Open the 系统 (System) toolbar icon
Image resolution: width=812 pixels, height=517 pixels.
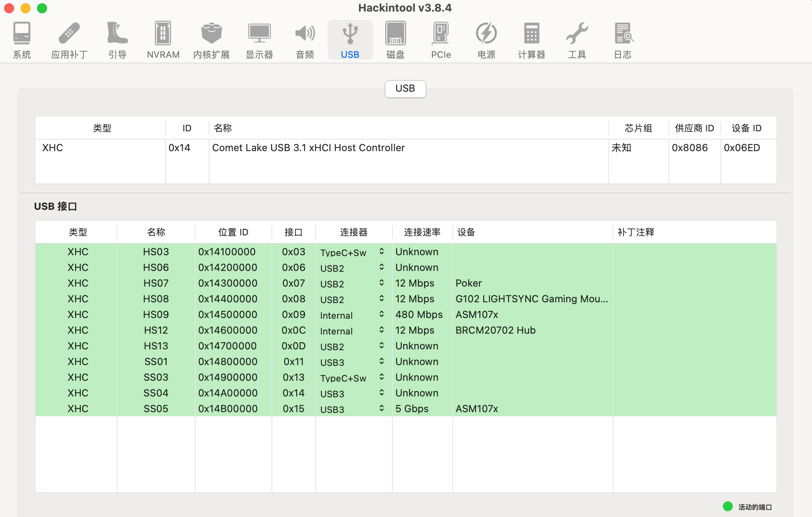pos(21,40)
